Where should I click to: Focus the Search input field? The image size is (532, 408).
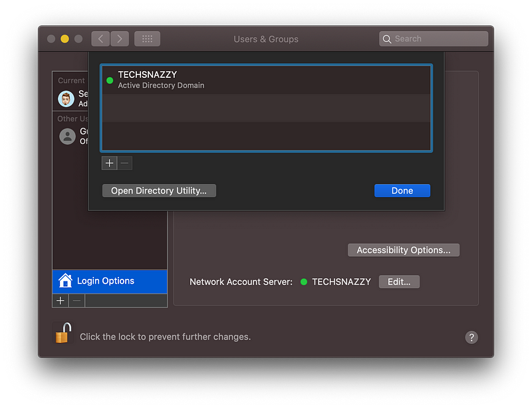434,39
